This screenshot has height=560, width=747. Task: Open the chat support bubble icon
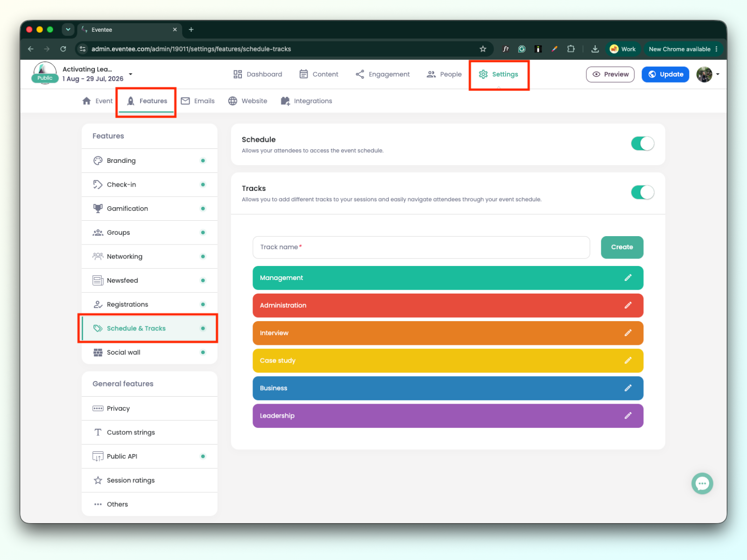(x=702, y=483)
